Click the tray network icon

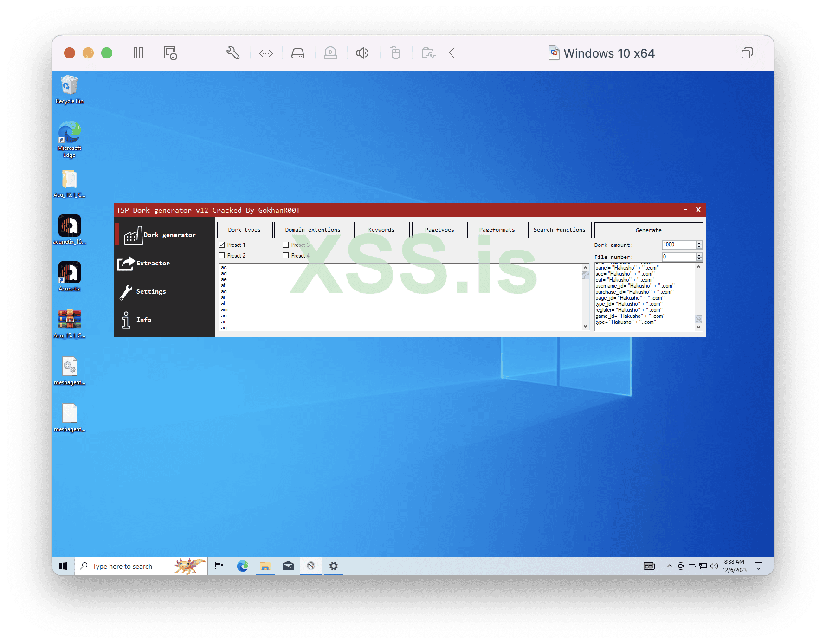pyautogui.click(x=703, y=566)
